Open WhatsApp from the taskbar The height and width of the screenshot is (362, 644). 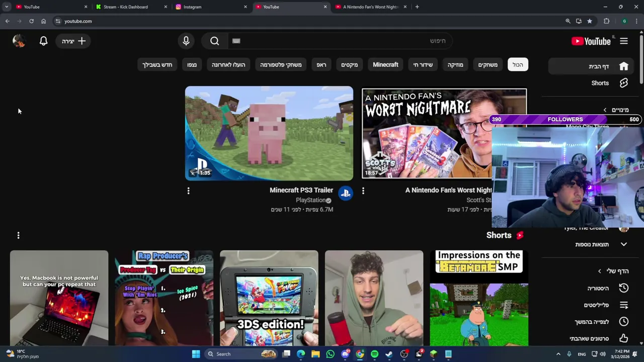coord(331,354)
